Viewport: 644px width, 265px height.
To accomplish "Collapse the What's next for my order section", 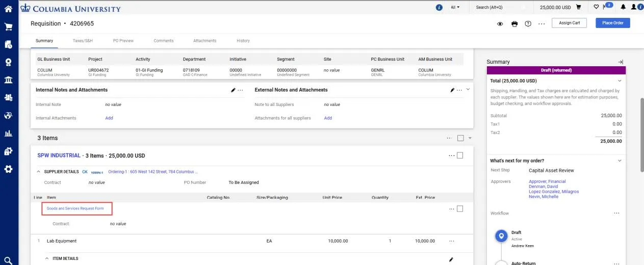I will tap(620, 161).
